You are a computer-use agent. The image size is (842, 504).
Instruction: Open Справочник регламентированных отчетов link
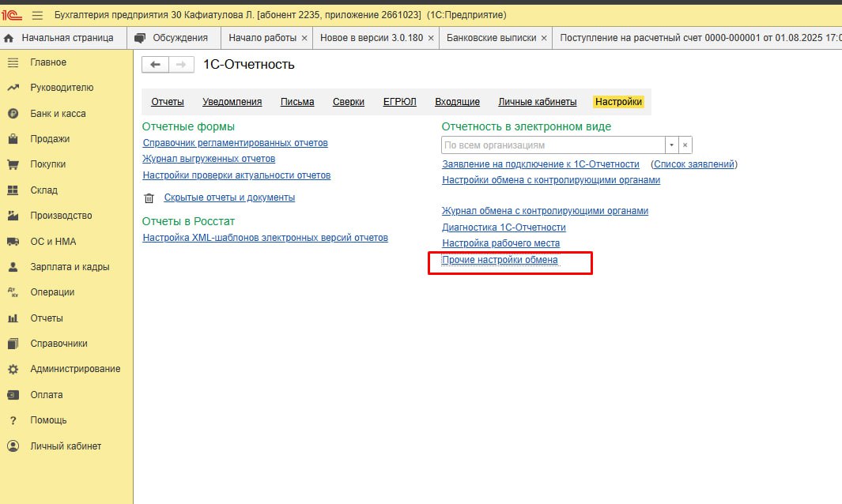point(235,143)
